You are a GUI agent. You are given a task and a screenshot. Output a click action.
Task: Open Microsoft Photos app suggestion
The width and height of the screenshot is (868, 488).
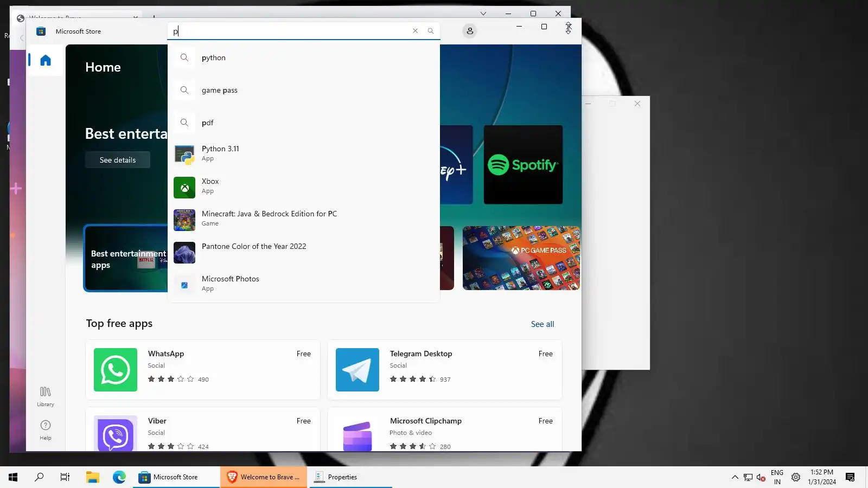point(304,284)
